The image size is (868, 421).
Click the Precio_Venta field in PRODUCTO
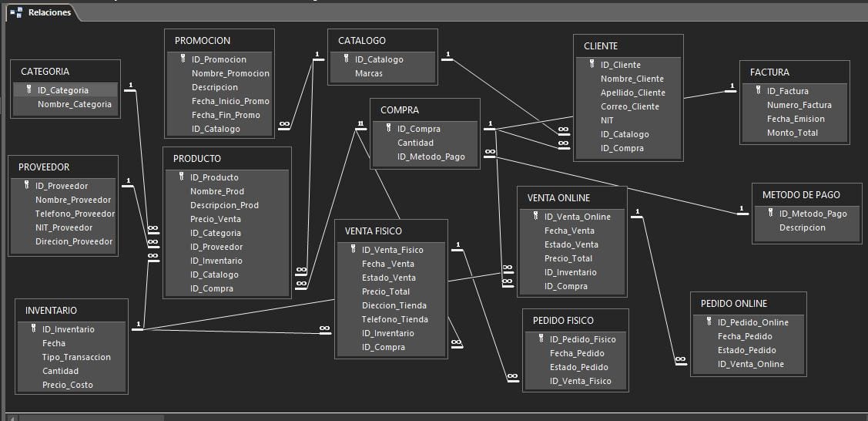click(x=216, y=219)
